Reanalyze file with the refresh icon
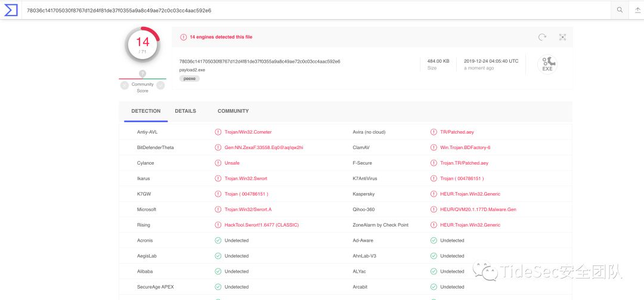Screen dimensions: 644x300 click(542, 37)
